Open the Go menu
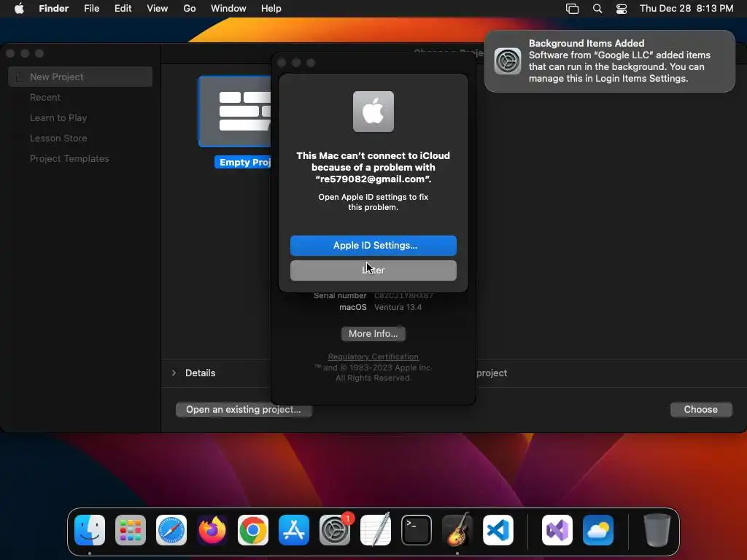The image size is (747, 560). pyautogui.click(x=190, y=9)
